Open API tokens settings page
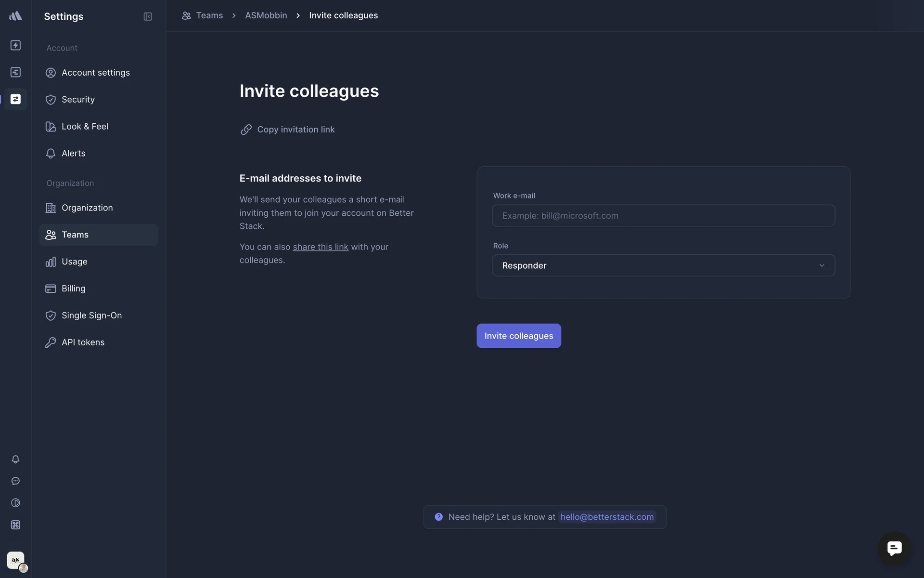The width and height of the screenshot is (924, 578). pos(83,342)
